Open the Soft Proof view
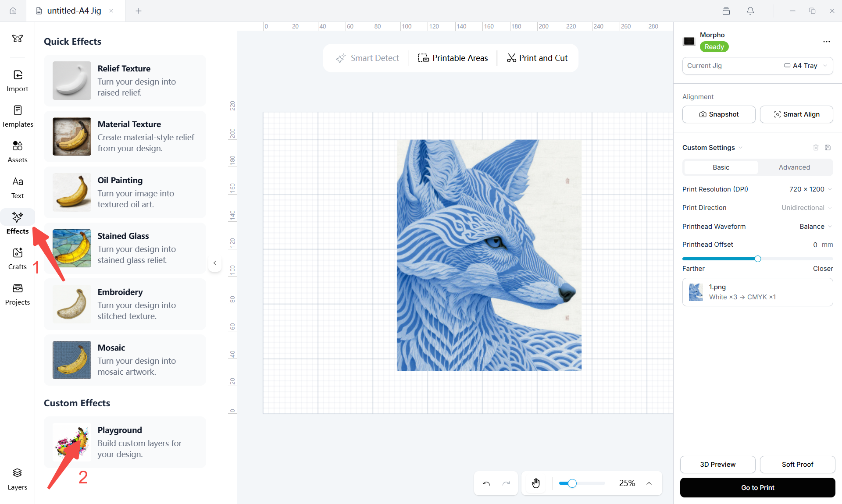The height and width of the screenshot is (504, 842). point(797,465)
